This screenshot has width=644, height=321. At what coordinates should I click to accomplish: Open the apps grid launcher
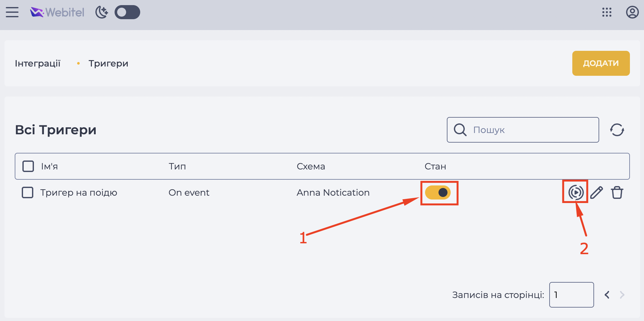pos(607,12)
